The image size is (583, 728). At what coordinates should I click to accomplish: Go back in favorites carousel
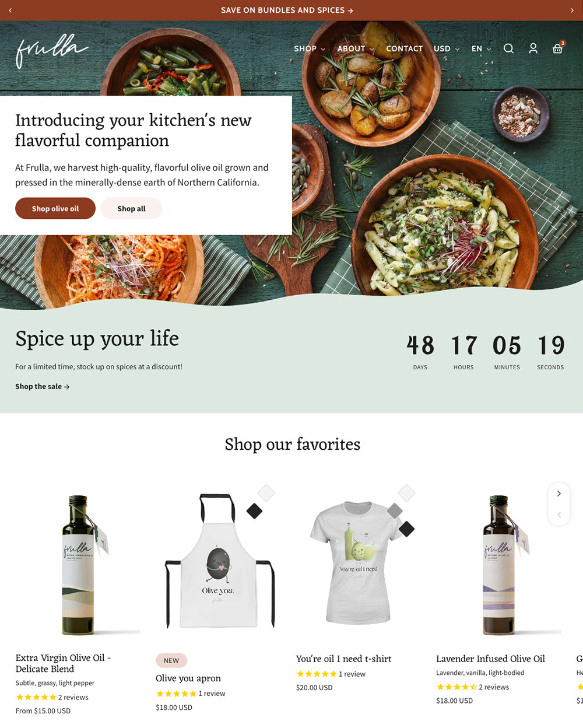click(x=559, y=514)
